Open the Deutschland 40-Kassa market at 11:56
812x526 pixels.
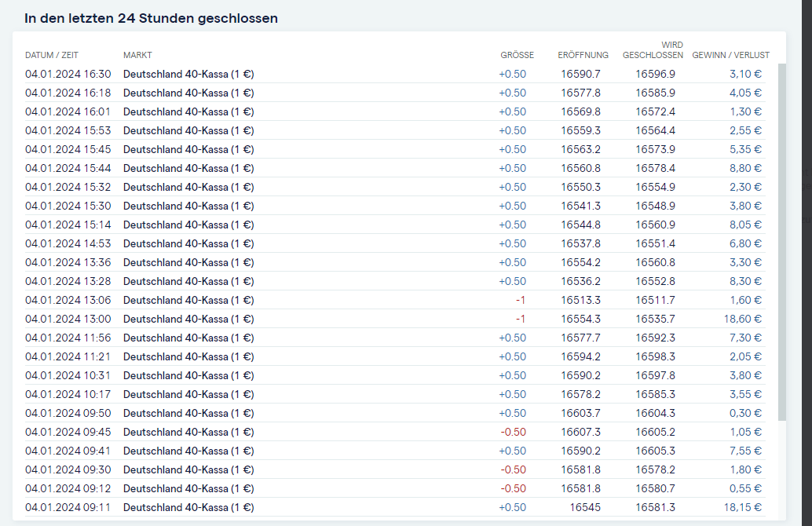[188, 338]
